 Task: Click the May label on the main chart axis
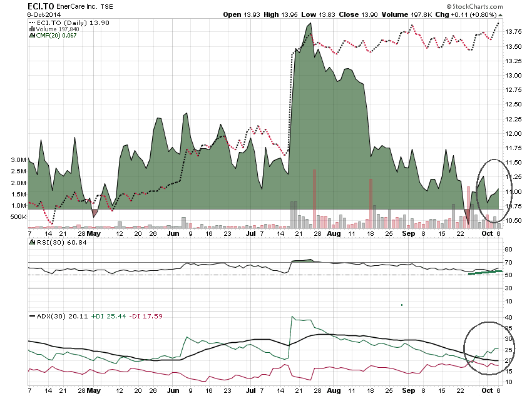(x=94, y=233)
